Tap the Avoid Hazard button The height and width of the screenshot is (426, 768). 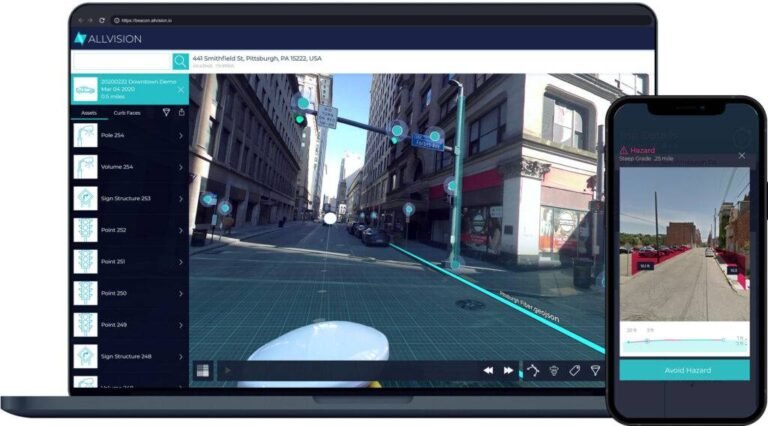(684, 370)
